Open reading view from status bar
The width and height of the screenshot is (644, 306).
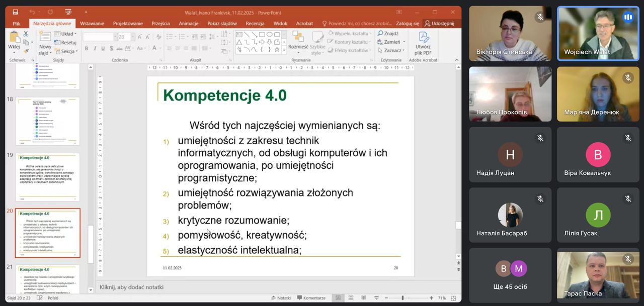(363, 298)
